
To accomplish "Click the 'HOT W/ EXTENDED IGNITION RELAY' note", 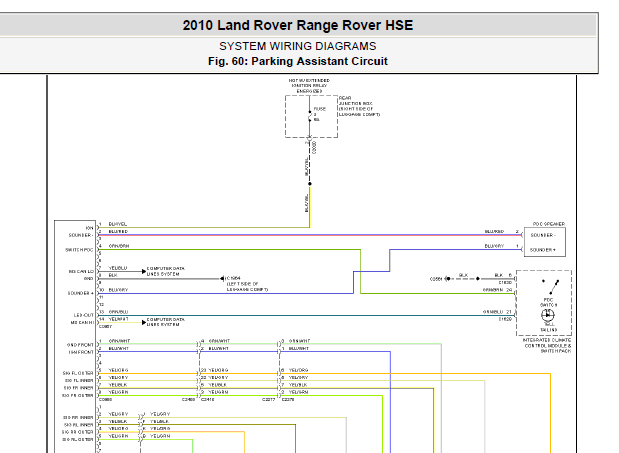I will (x=309, y=85).
